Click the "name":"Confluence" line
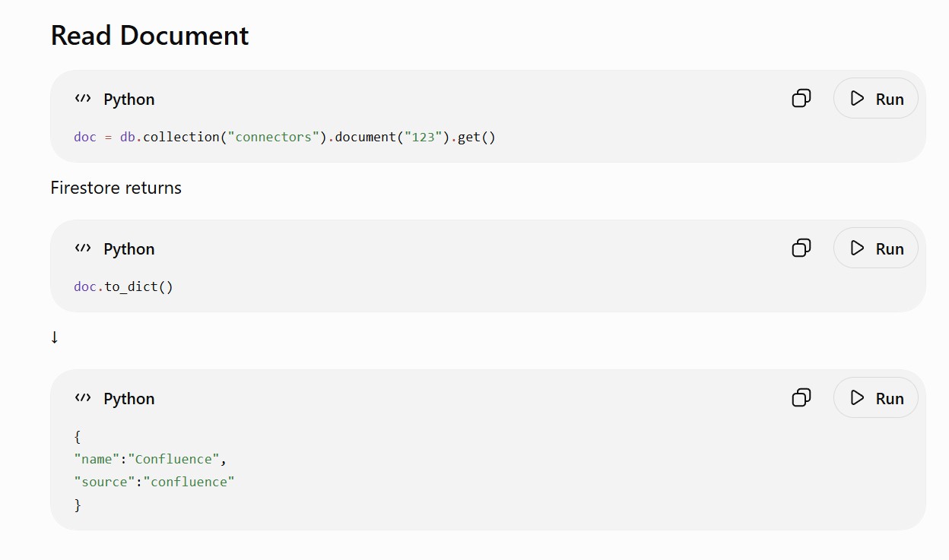 click(151, 459)
